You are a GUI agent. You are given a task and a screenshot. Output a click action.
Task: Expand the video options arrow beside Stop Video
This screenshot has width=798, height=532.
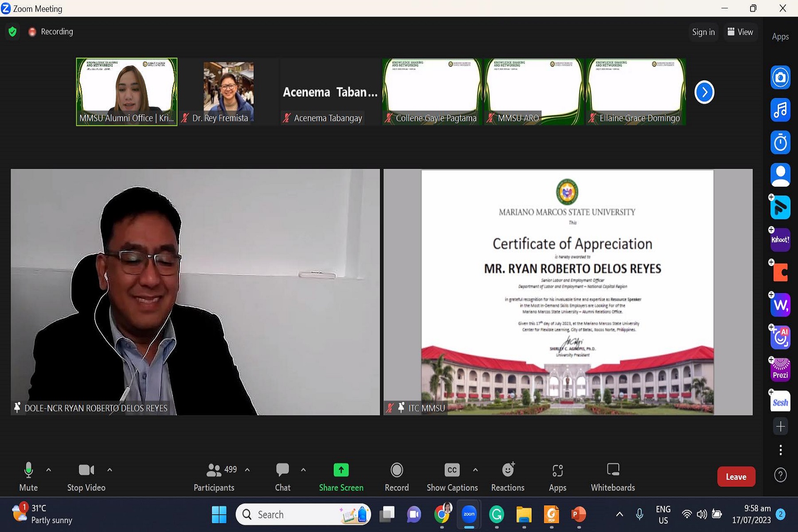(x=110, y=470)
